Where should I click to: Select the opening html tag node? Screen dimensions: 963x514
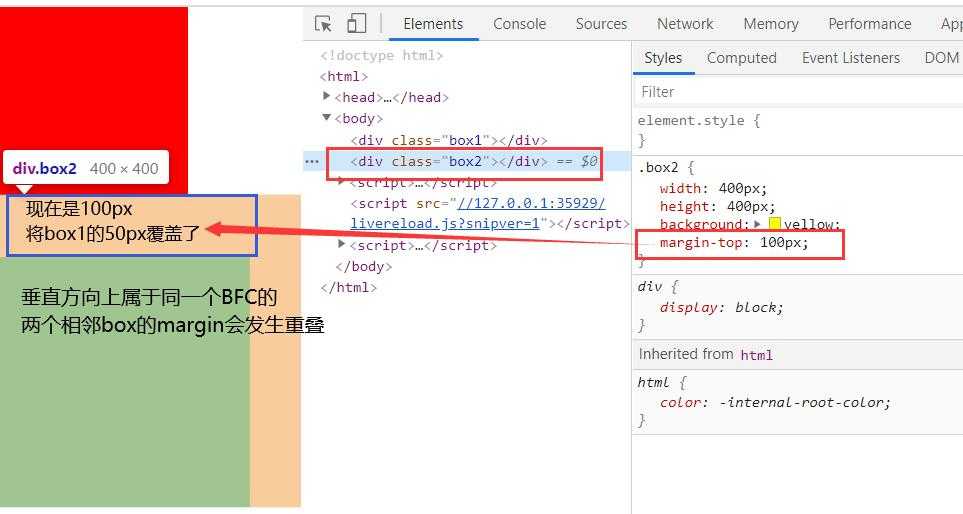(x=343, y=76)
